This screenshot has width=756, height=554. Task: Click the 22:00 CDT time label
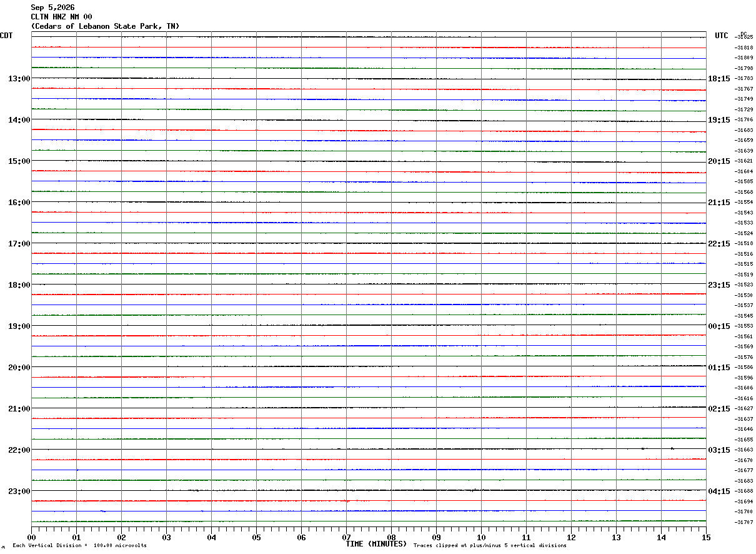tap(19, 450)
